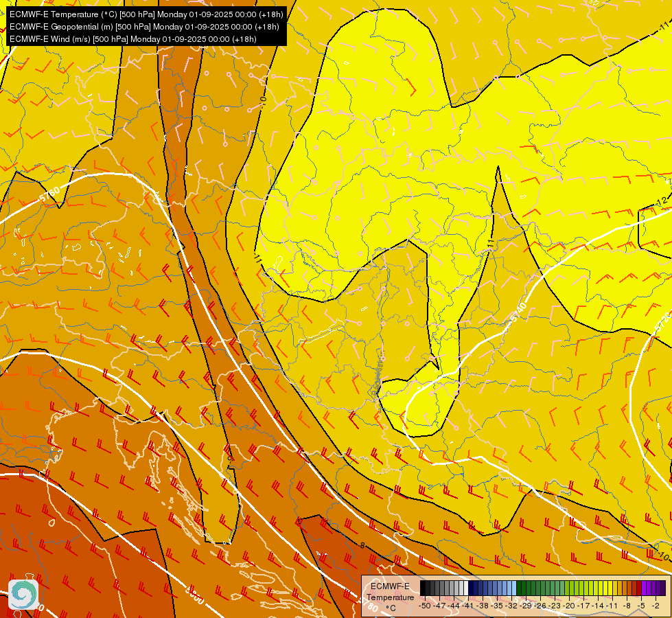Viewport: 672px width, 618px height.
Task: Click the -12 isotherm label at right edge
Action: pyautogui.click(x=662, y=201)
